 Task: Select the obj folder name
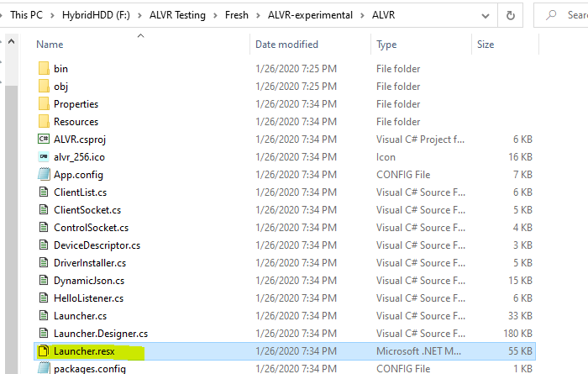pyautogui.click(x=60, y=87)
